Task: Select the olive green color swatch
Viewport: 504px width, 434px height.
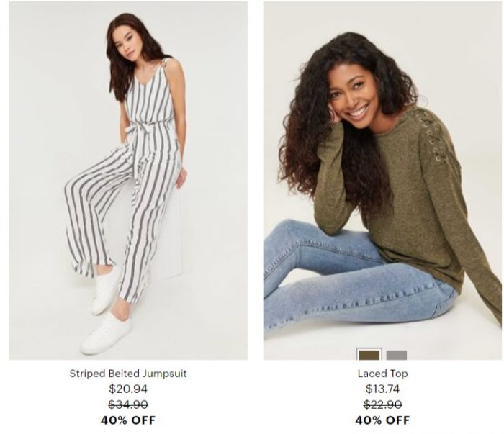Action: tap(369, 355)
